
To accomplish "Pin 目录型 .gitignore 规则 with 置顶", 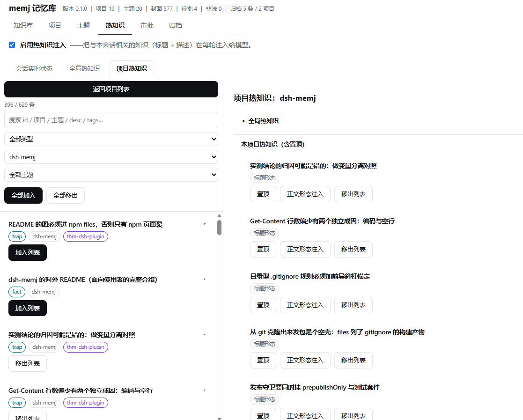I will coord(263,305).
